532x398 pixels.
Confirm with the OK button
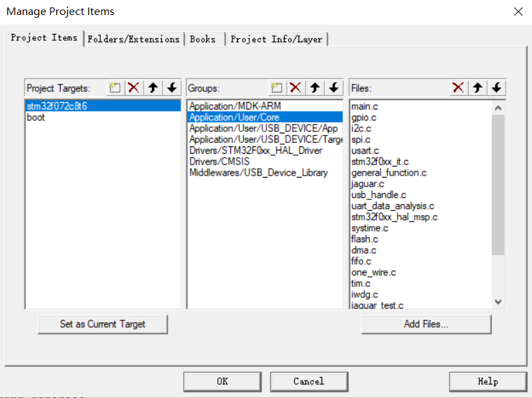(x=223, y=382)
